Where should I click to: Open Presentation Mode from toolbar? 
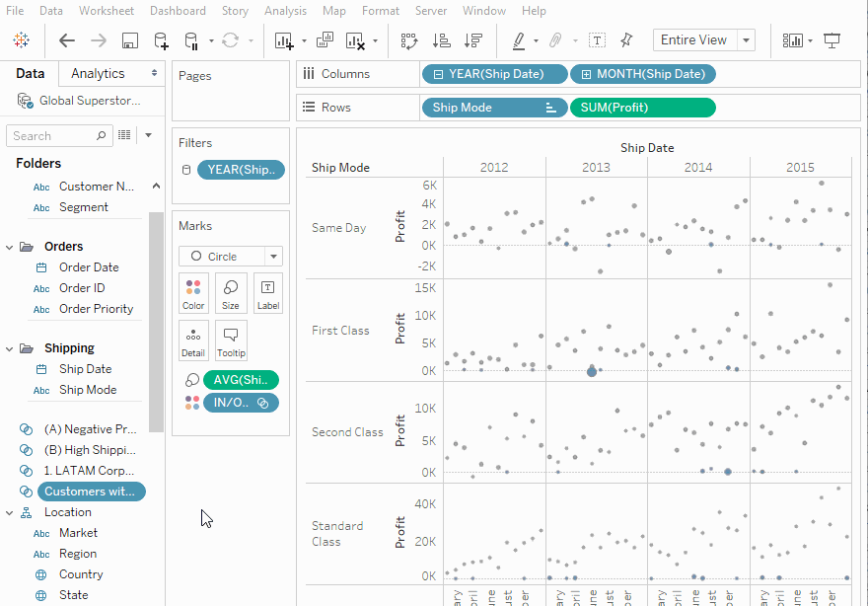[832, 40]
